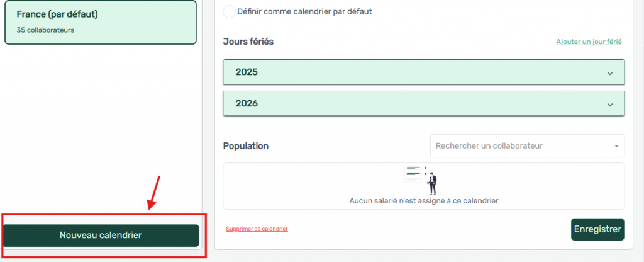This screenshot has height=262, width=644.
Task: Select the default calendar radio button
Action: tap(230, 11)
